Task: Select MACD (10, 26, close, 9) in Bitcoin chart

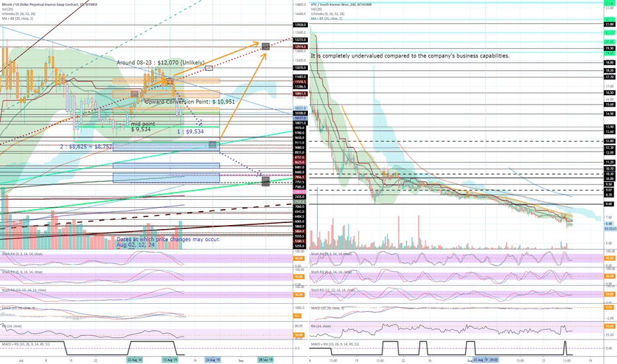Action: 18,308
